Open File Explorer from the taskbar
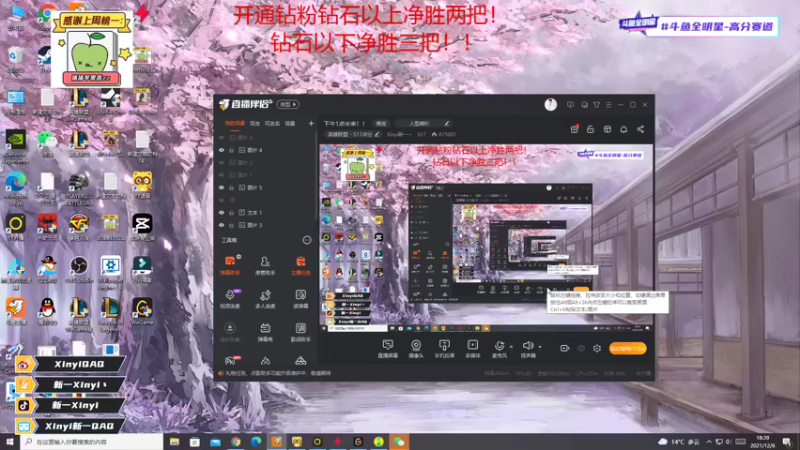The width and height of the screenshot is (800, 450). coord(174,442)
